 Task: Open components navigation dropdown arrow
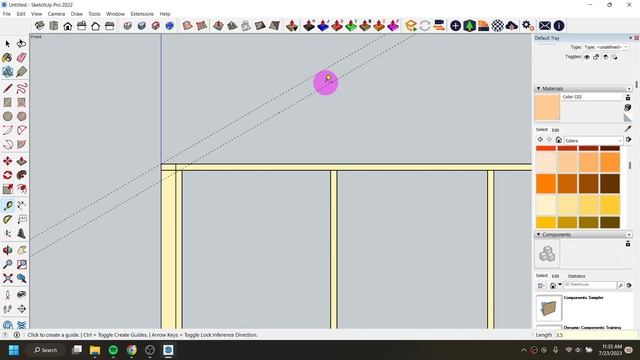pyautogui.click(x=560, y=285)
